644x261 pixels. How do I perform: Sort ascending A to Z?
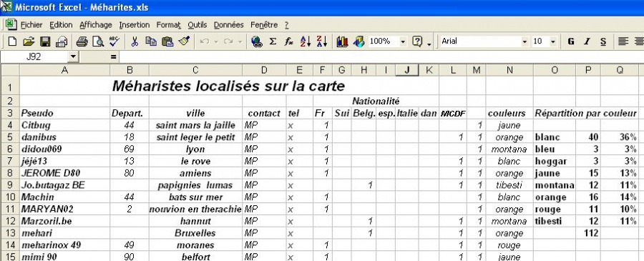pos(305,41)
